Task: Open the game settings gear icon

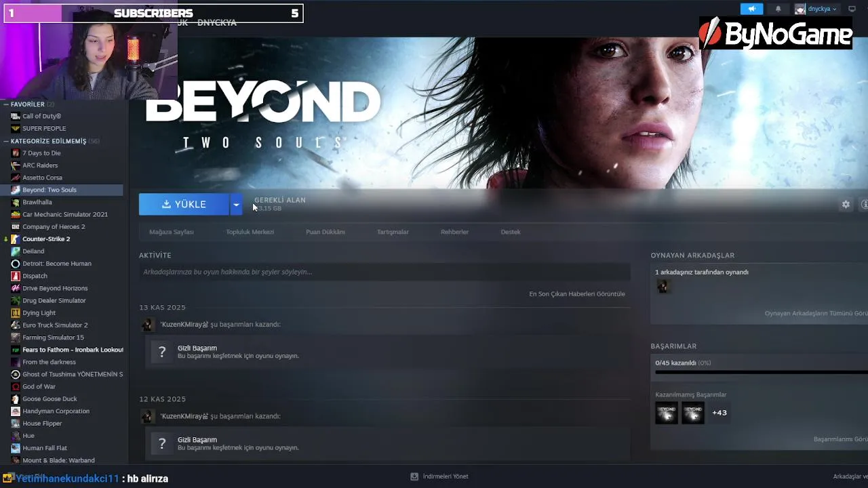Action: pos(846,204)
